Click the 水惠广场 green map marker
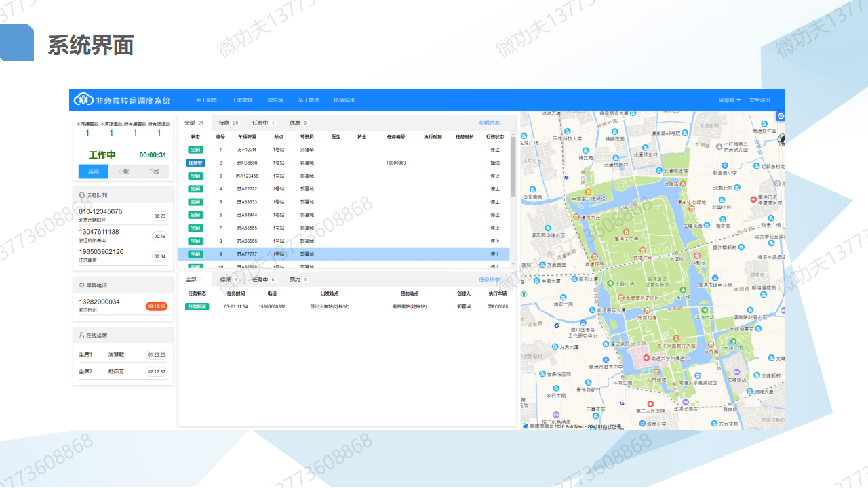868x488 pixels. 610,283
